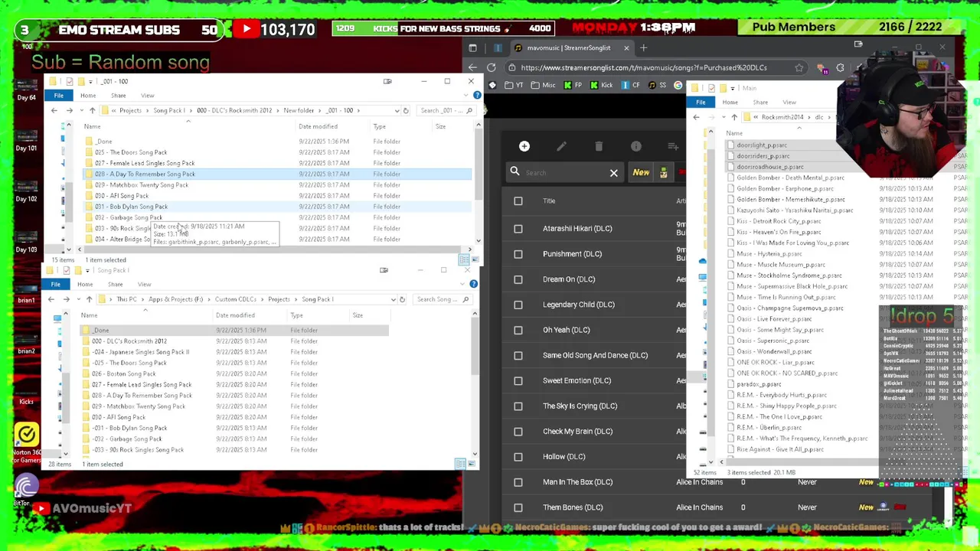Click the yellow New button by StreamerSonglist search

click(641, 172)
